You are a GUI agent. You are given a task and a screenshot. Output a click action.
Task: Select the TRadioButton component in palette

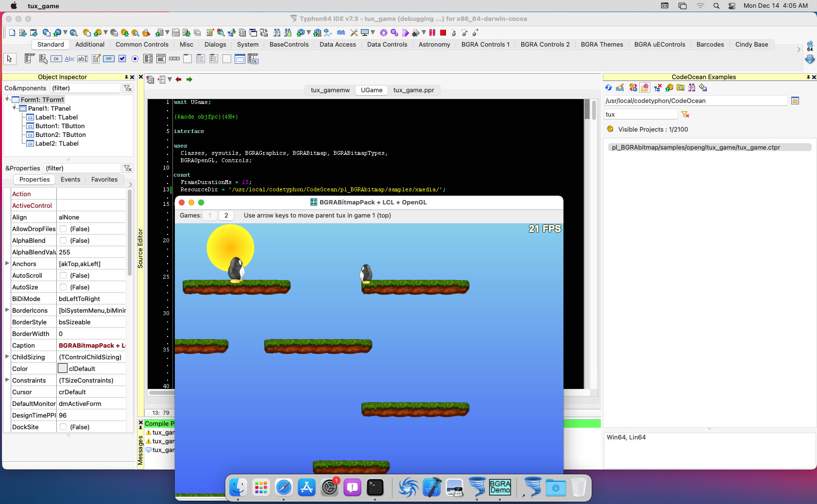point(135,59)
